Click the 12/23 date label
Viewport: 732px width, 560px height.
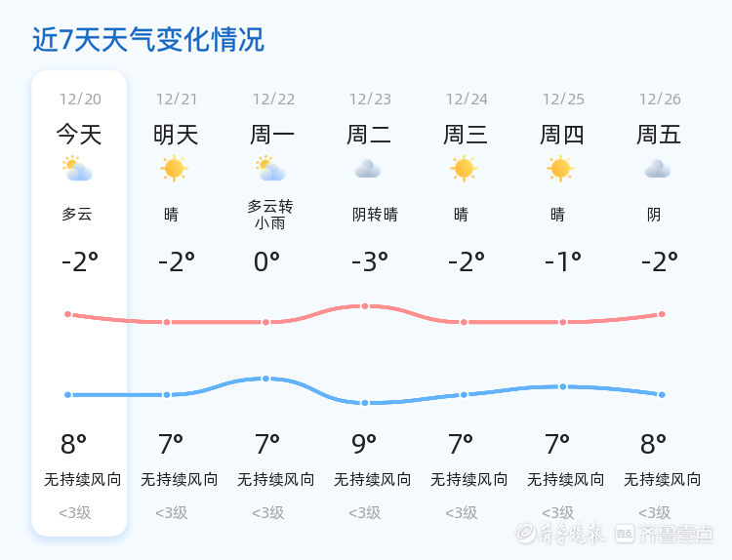(x=370, y=100)
